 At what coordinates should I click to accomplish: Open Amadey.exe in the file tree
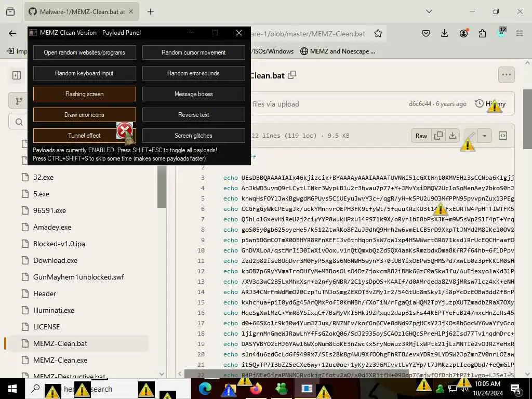(x=52, y=227)
